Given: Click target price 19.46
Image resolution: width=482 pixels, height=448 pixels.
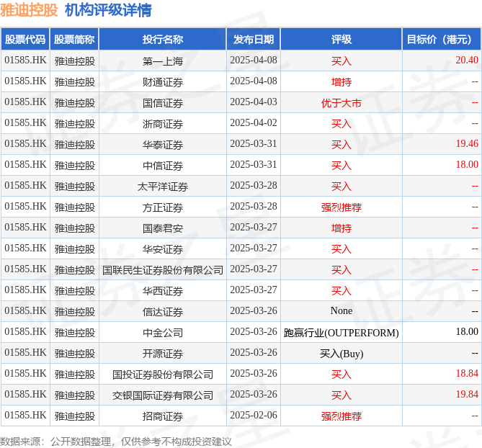Looking at the screenshot, I should tap(467, 143).
